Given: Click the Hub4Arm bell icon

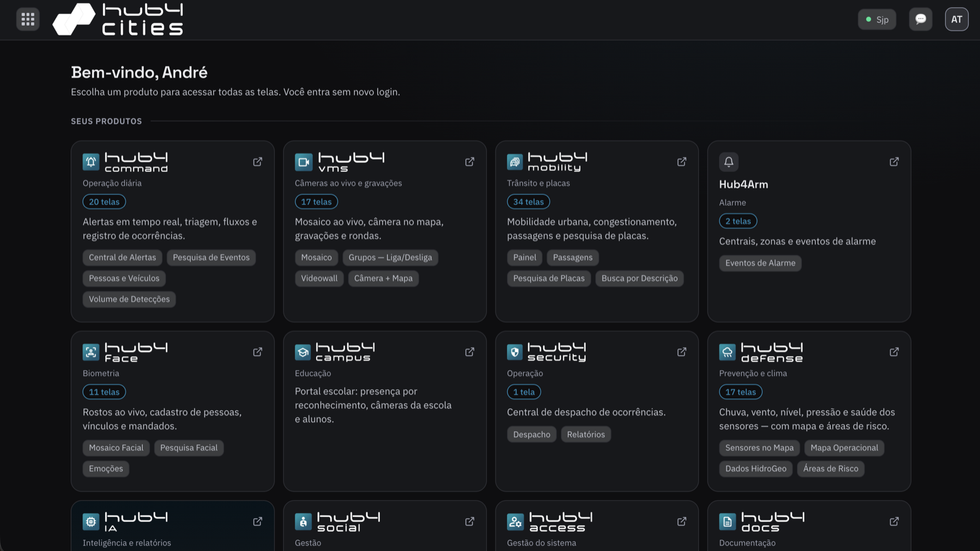Looking at the screenshot, I should (x=729, y=162).
